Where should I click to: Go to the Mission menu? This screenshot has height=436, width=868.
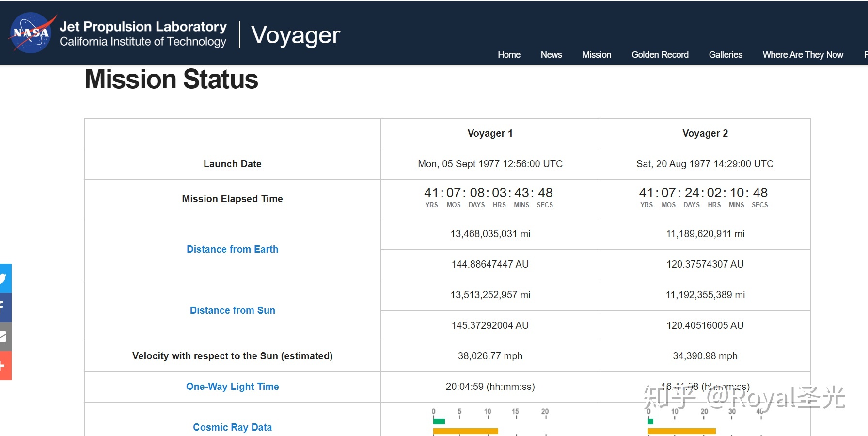pyautogui.click(x=597, y=55)
